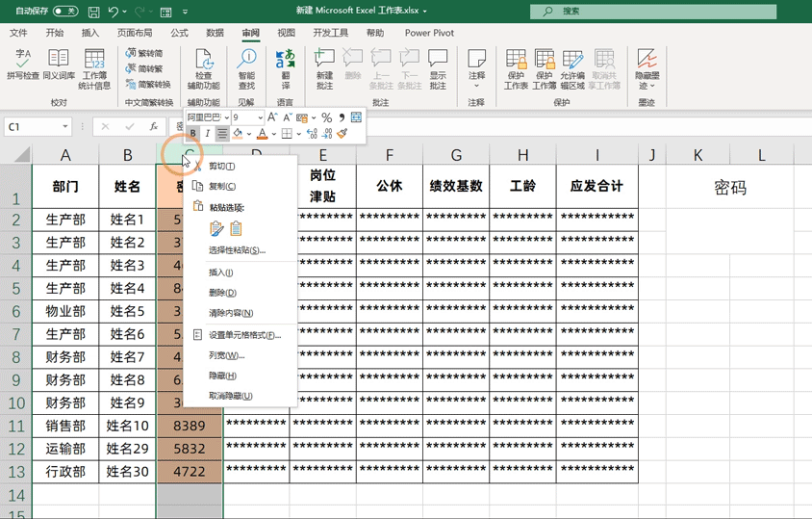Expand the borders dropdown arrow in mini toolbar
The height and width of the screenshot is (519, 812).
(298, 134)
